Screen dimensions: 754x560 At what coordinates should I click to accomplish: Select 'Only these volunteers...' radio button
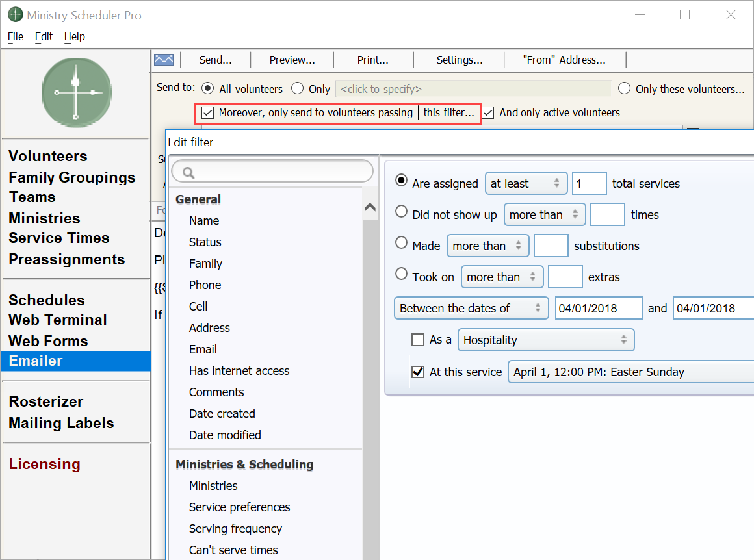[624, 88]
